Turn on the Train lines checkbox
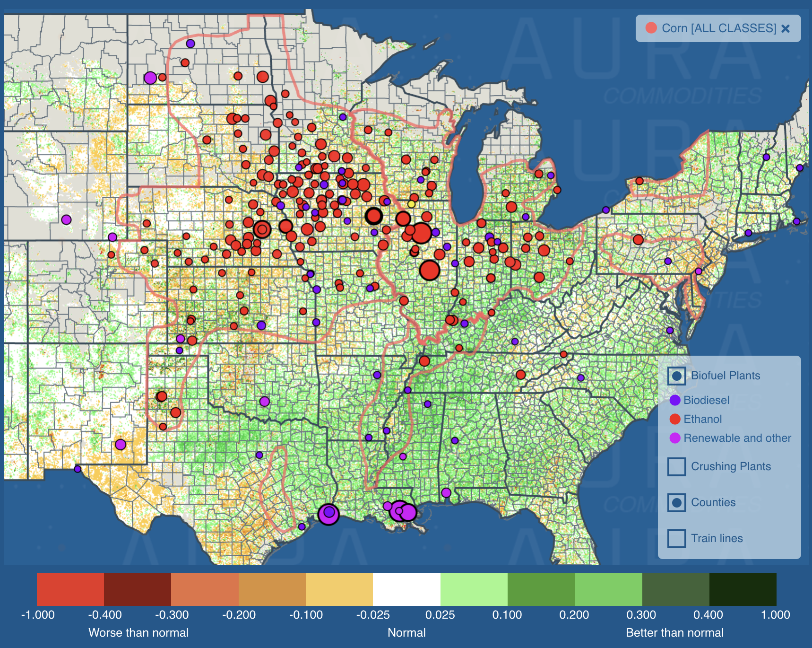Image resolution: width=812 pixels, height=648 pixels. (676, 538)
